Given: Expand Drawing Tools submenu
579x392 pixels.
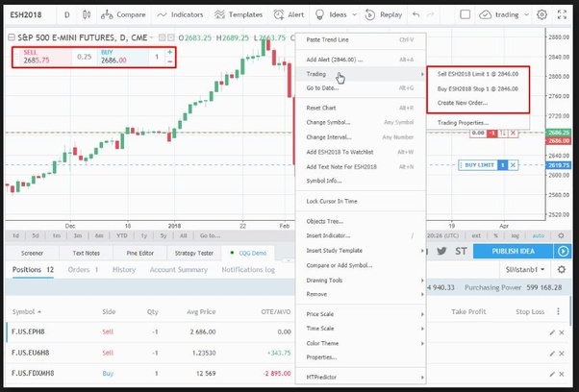Looking at the screenshot, I should (x=422, y=281).
